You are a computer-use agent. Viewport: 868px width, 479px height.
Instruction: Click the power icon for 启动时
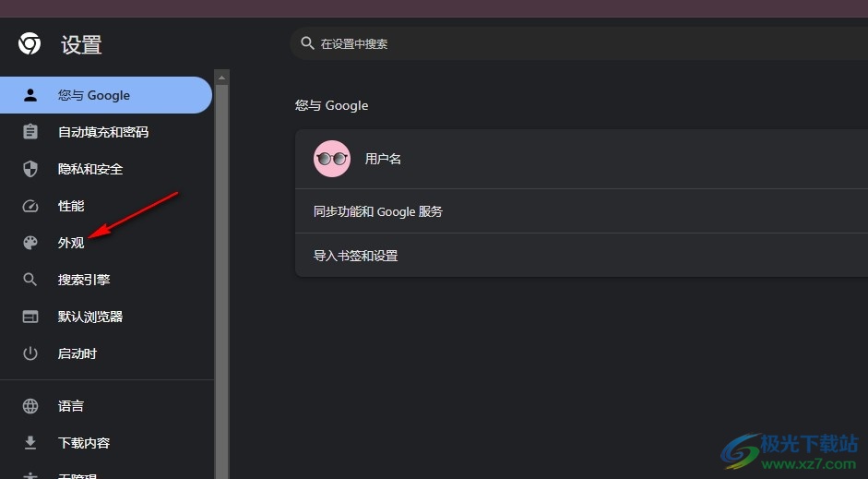[x=30, y=353]
